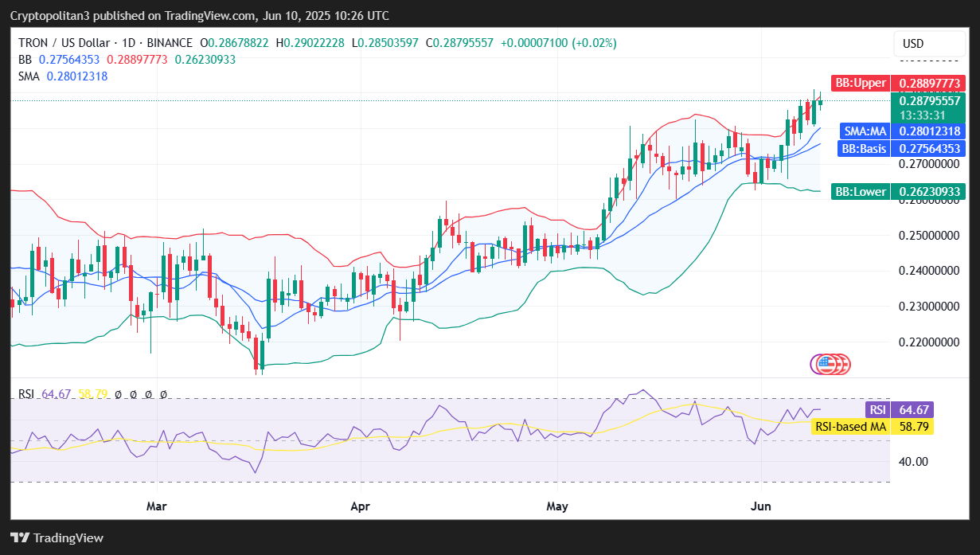Click the SMA indicator legend value 0.28012318
980x555 pixels.
tap(77, 76)
